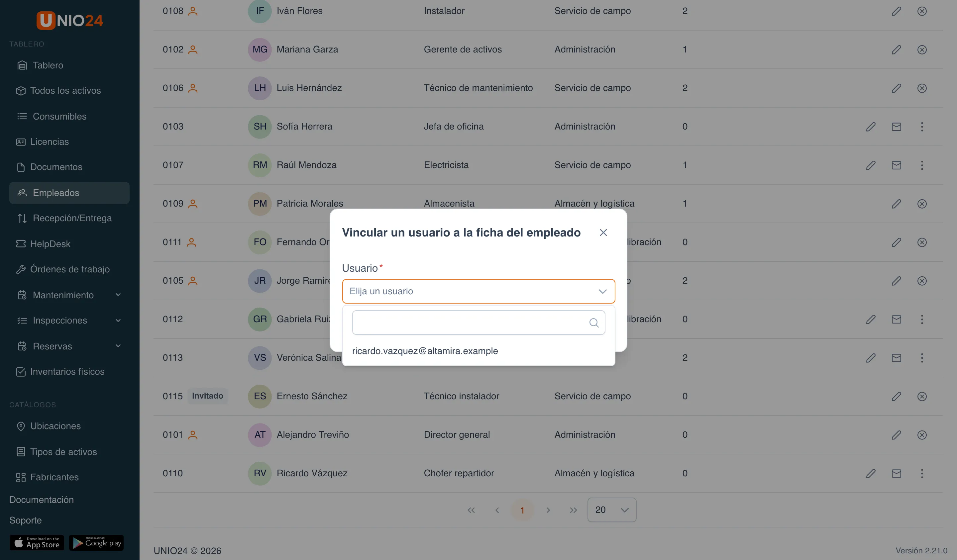Close the Vincular un usuario dialog

tap(603, 233)
